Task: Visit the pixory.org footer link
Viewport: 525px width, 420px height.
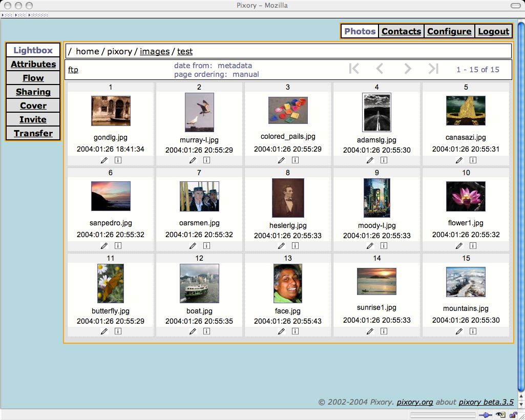Action: 415,402
